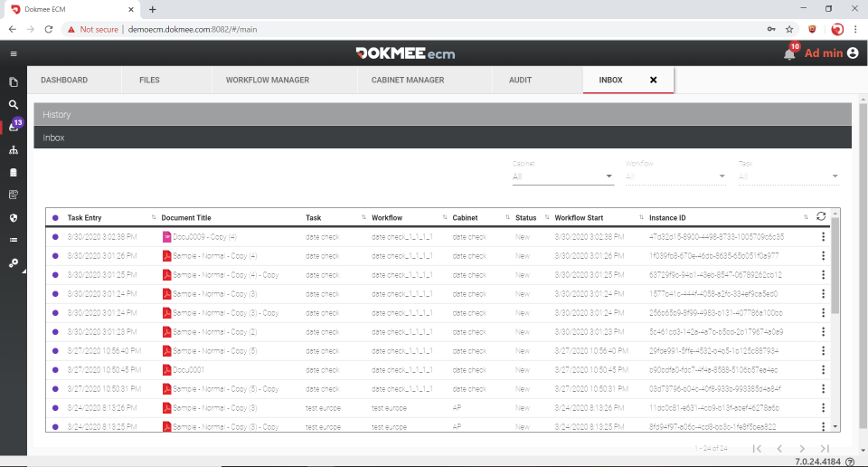Open the Workflow filter dropdown
The width and height of the screenshot is (868, 467).
(675, 176)
